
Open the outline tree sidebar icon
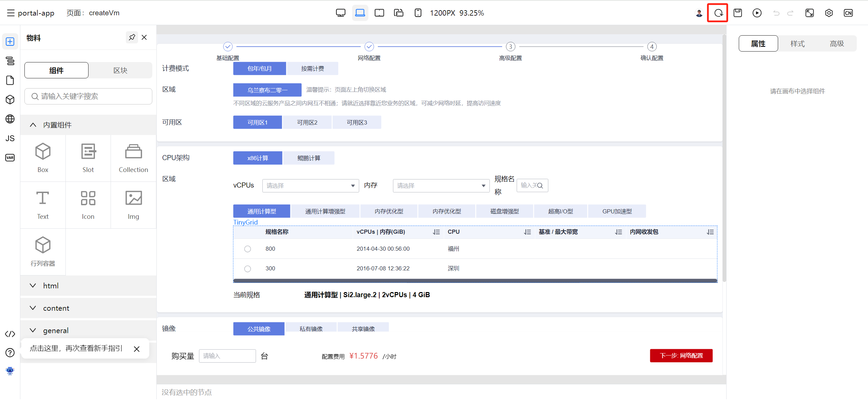pos(10,61)
